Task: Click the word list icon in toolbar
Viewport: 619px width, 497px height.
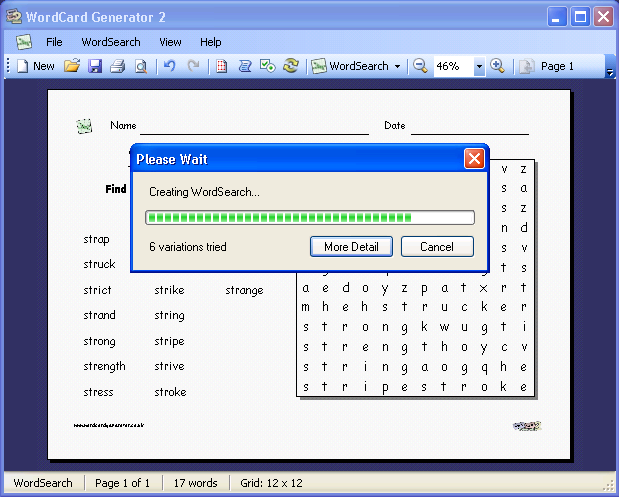Action: [243, 66]
